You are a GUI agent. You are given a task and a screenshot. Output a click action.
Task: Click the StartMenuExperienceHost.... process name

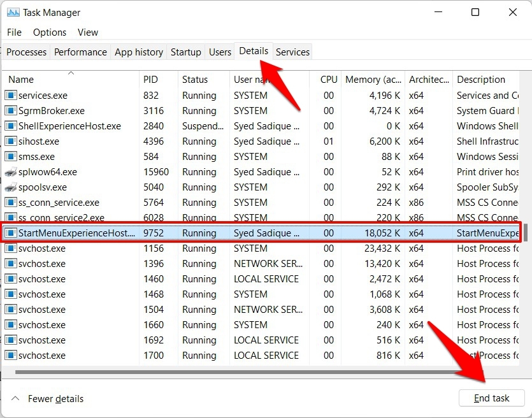76,233
